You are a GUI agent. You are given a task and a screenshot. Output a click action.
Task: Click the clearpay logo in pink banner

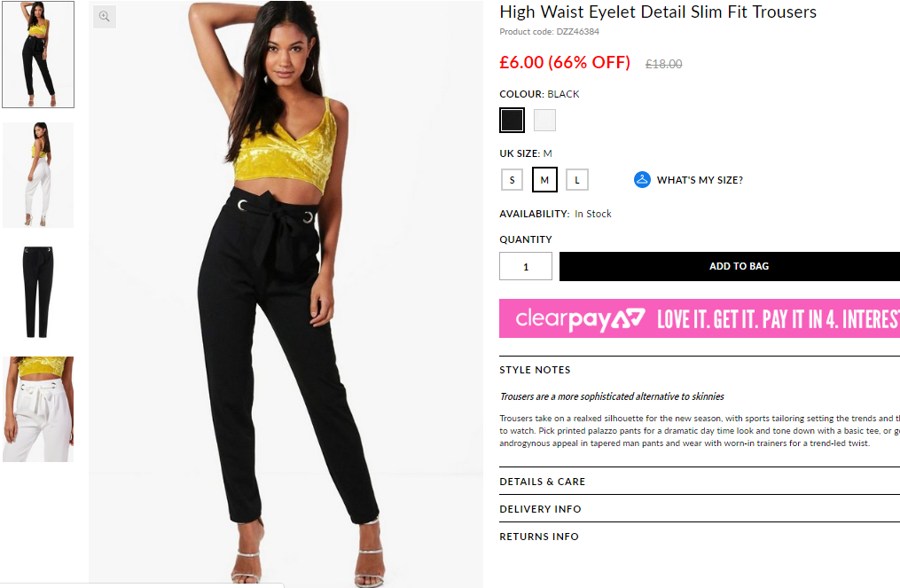(x=580, y=318)
